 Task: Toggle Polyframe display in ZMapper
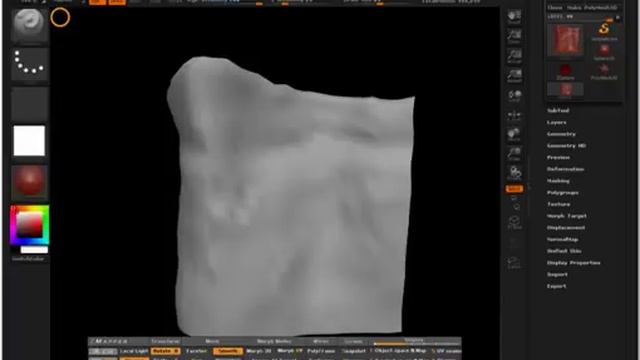click(x=321, y=351)
